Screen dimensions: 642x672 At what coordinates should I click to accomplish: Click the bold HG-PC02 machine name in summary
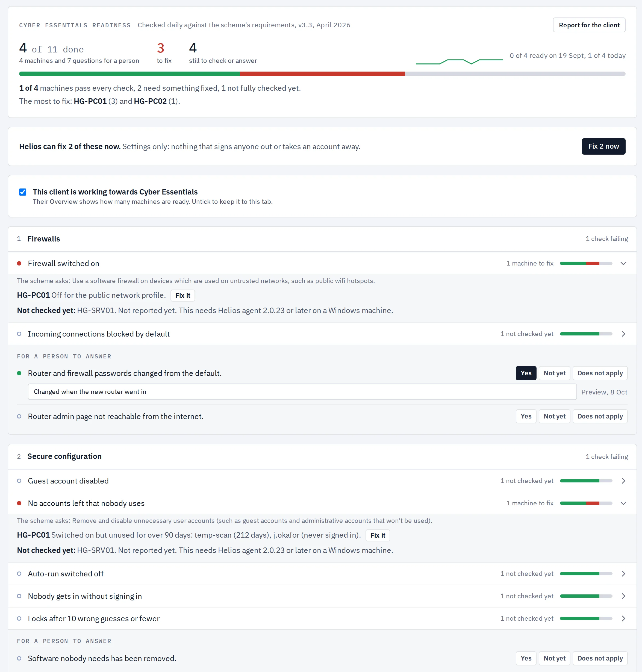pyautogui.click(x=150, y=101)
